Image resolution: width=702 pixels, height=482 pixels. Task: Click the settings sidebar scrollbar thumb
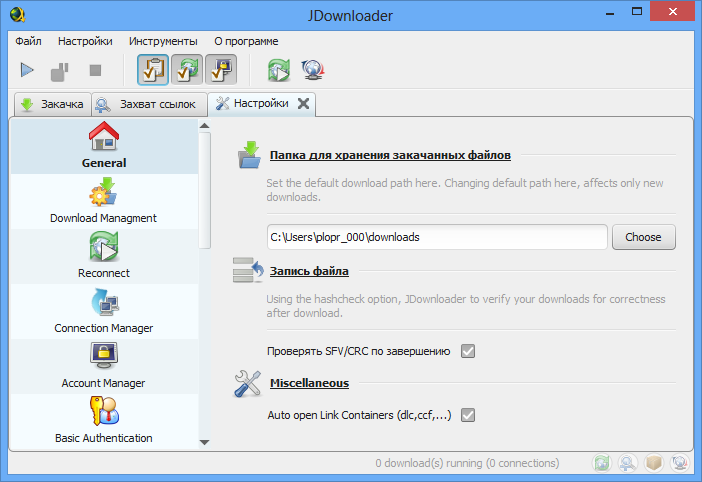(205, 190)
